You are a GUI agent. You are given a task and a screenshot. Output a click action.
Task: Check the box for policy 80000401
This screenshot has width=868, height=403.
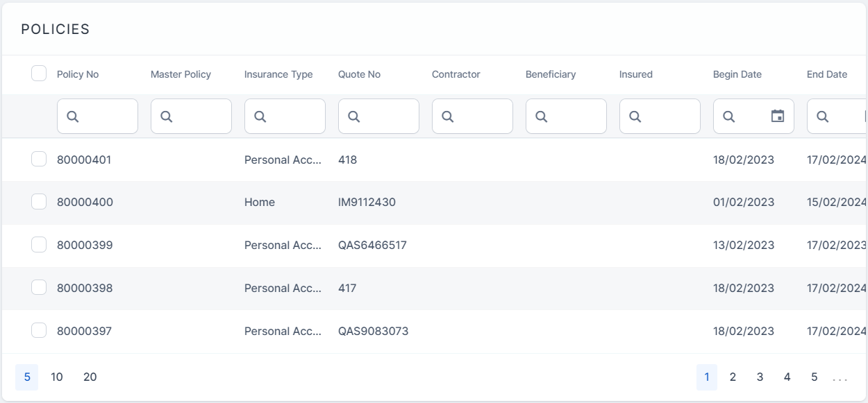click(39, 160)
